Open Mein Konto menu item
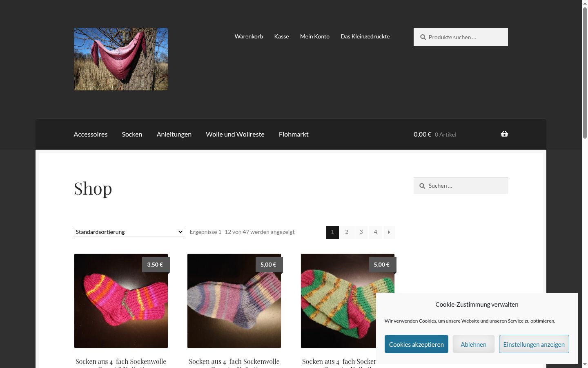The height and width of the screenshot is (368, 588). (315, 36)
